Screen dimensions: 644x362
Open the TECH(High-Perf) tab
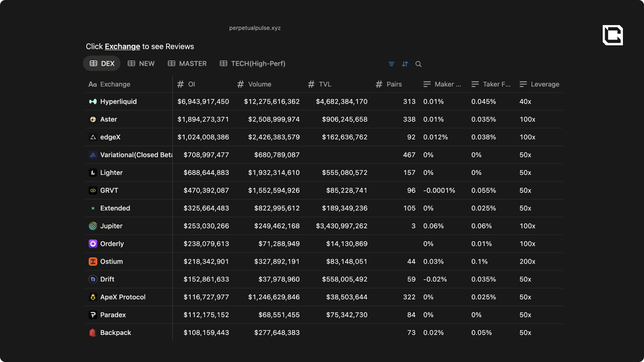point(252,64)
